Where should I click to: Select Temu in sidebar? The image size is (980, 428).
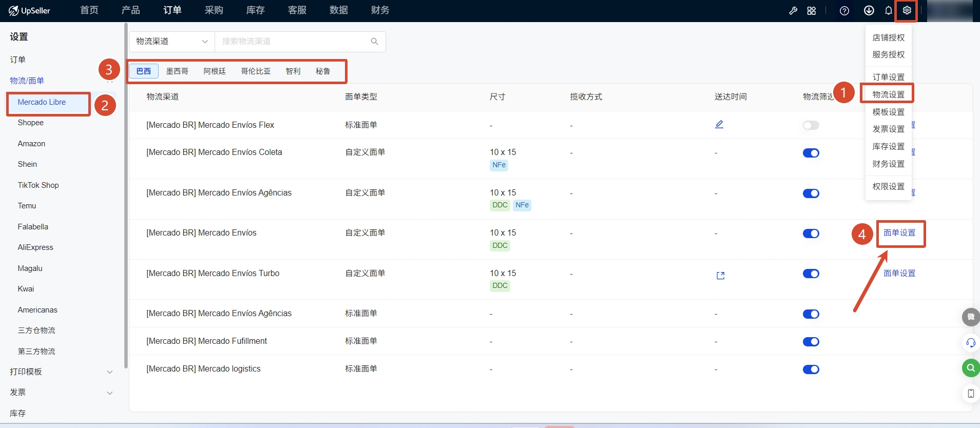(x=27, y=206)
